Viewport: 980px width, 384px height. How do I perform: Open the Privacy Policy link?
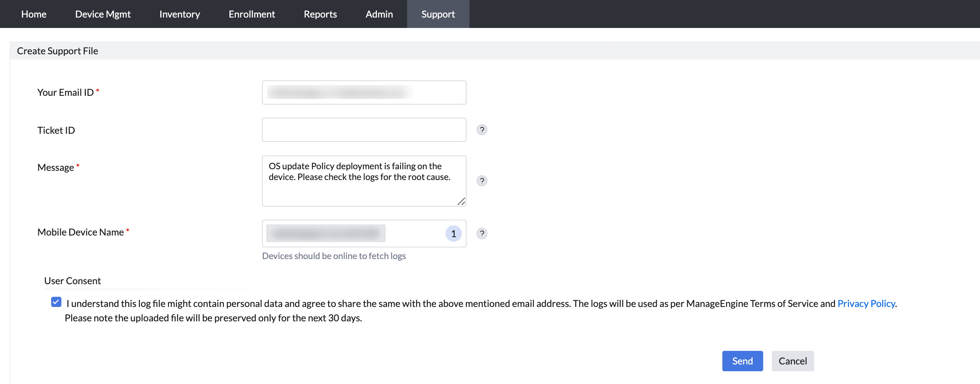tap(866, 304)
